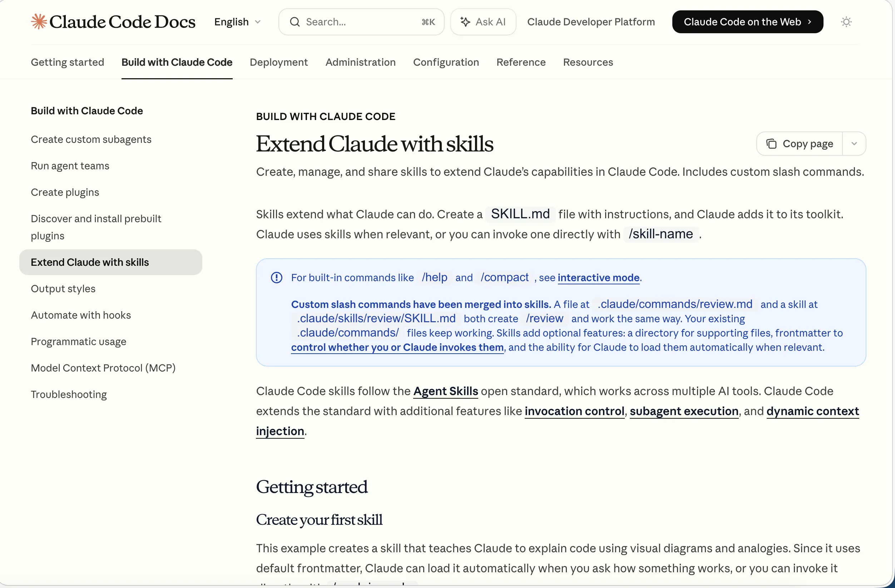The image size is (895, 588).
Task: Go to the Reference tab
Action: click(x=521, y=62)
